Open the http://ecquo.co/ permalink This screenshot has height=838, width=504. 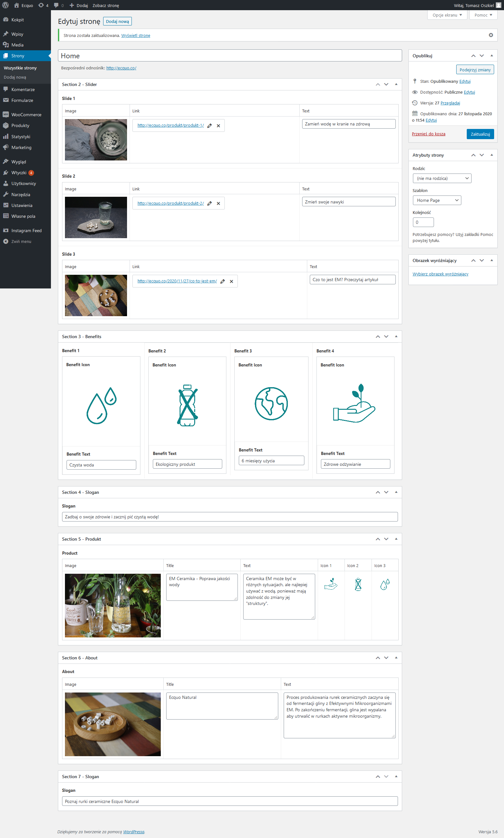[121, 68]
